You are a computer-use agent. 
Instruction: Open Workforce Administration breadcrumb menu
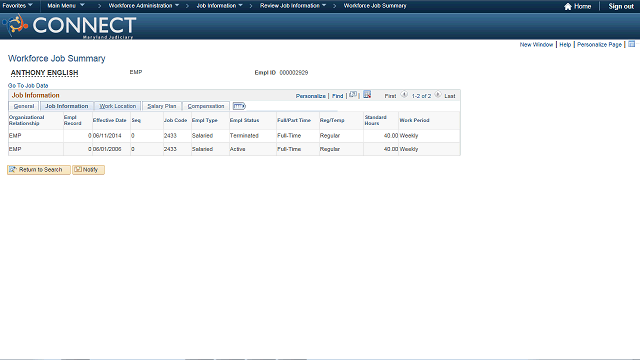(x=144, y=6)
